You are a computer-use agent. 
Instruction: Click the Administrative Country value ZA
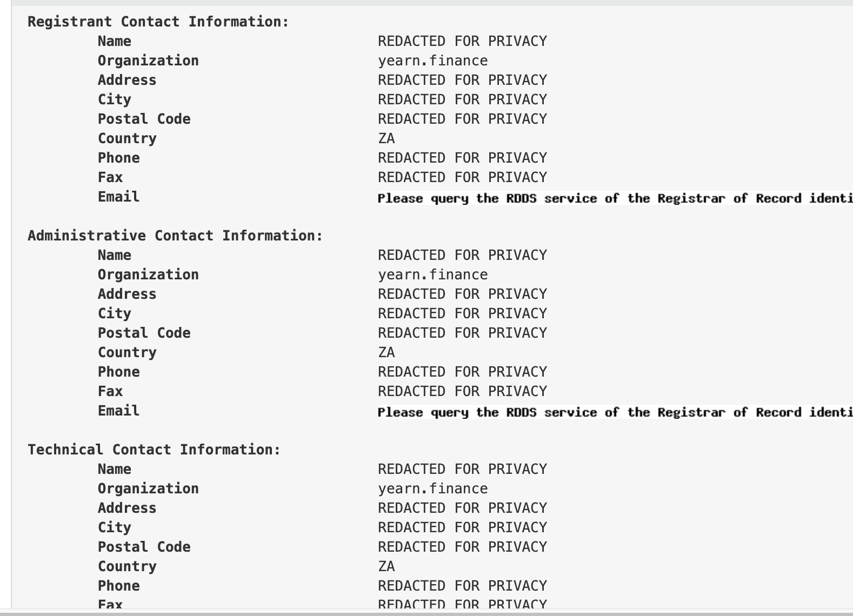386,352
